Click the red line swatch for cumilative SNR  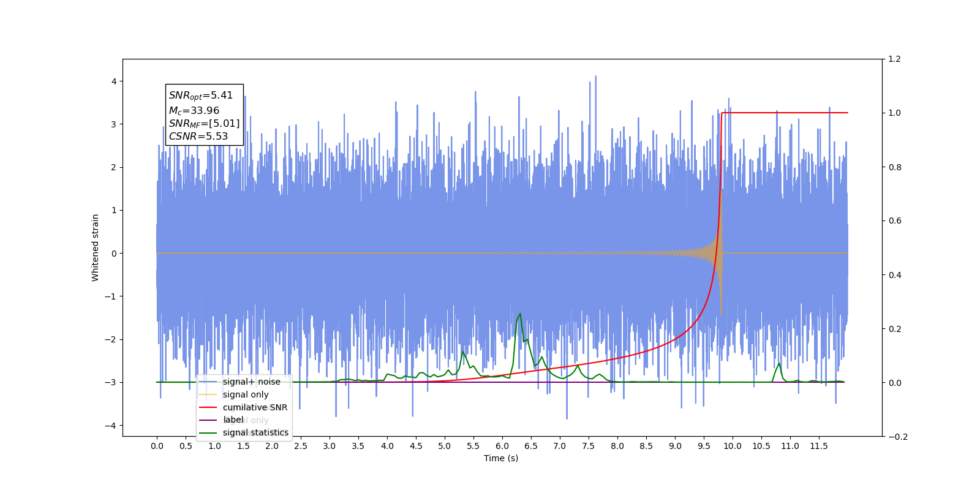click(x=208, y=407)
